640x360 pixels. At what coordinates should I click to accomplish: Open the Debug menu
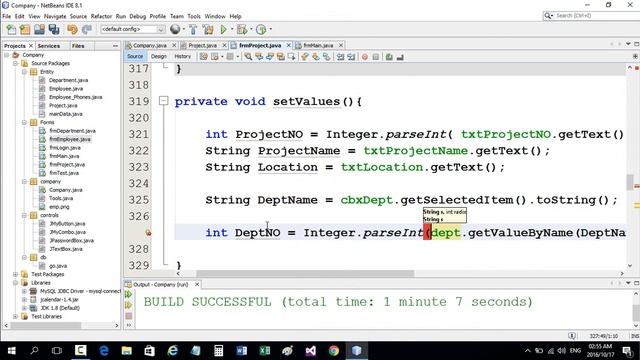click(138, 16)
